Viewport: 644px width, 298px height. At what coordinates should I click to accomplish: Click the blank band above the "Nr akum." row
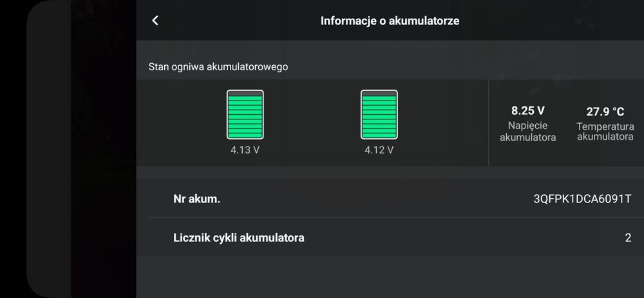[x=390, y=174]
